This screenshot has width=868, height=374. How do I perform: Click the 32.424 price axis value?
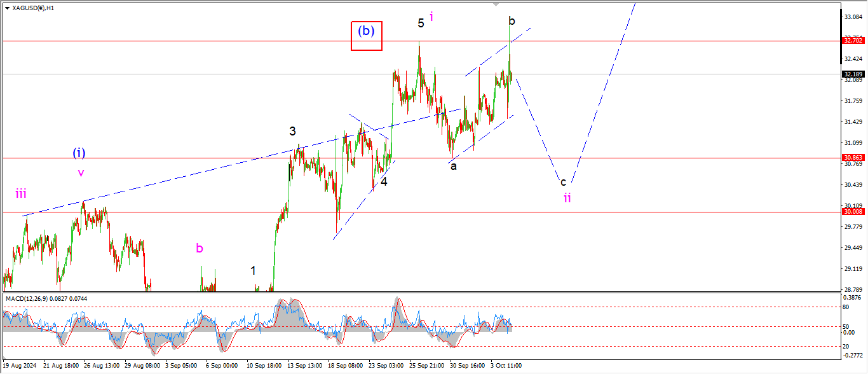click(x=852, y=59)
